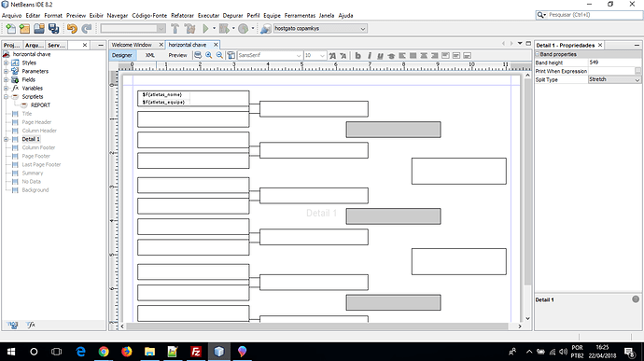Open the Split Type Stretch dropdown
This screenshot has height=361, width=644.
click(637, 79)
